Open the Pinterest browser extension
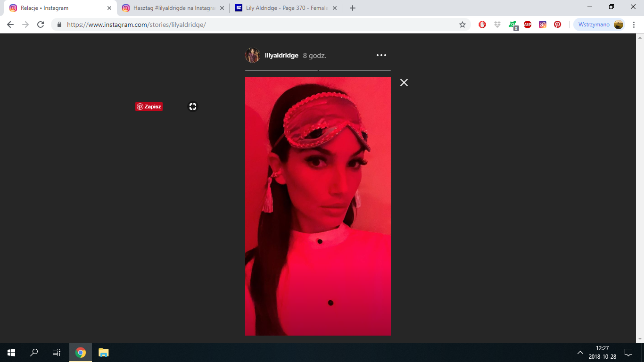644x362 pixels. click(558, 25)
